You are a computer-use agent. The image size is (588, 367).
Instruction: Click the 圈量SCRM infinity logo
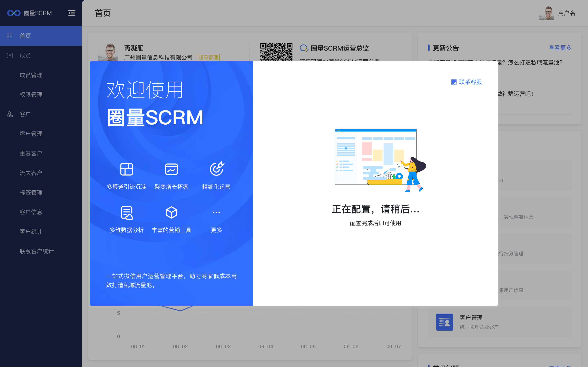pyautogui.click(x=14, y=13)
